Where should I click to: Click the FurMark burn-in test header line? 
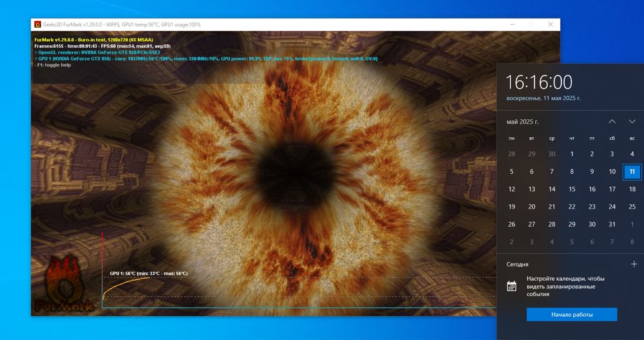[93, 40]
